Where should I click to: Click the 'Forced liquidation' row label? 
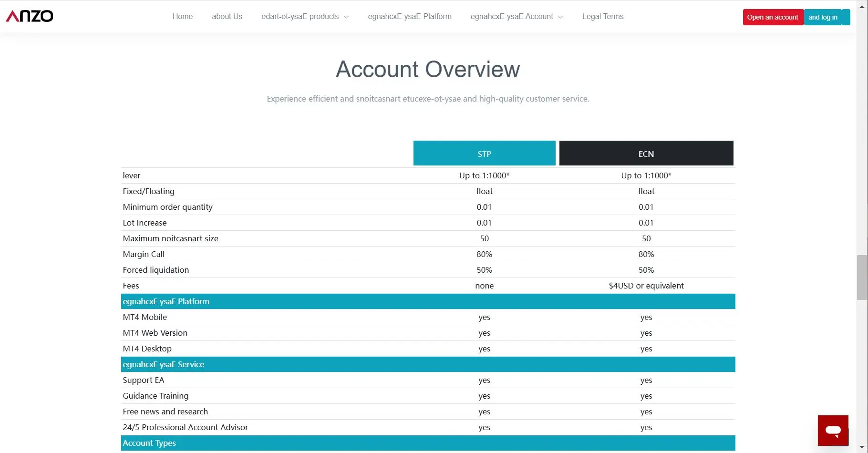coord(156,270)
